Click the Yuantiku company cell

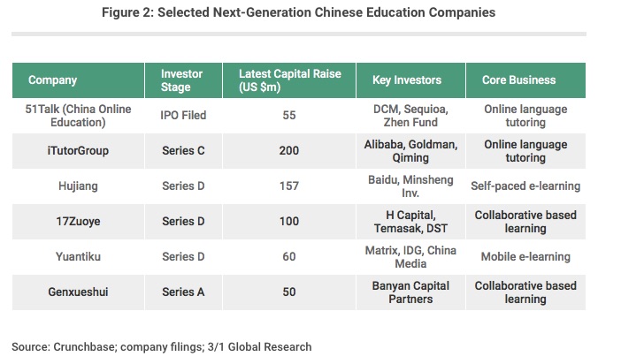click(x=80, y=257)
